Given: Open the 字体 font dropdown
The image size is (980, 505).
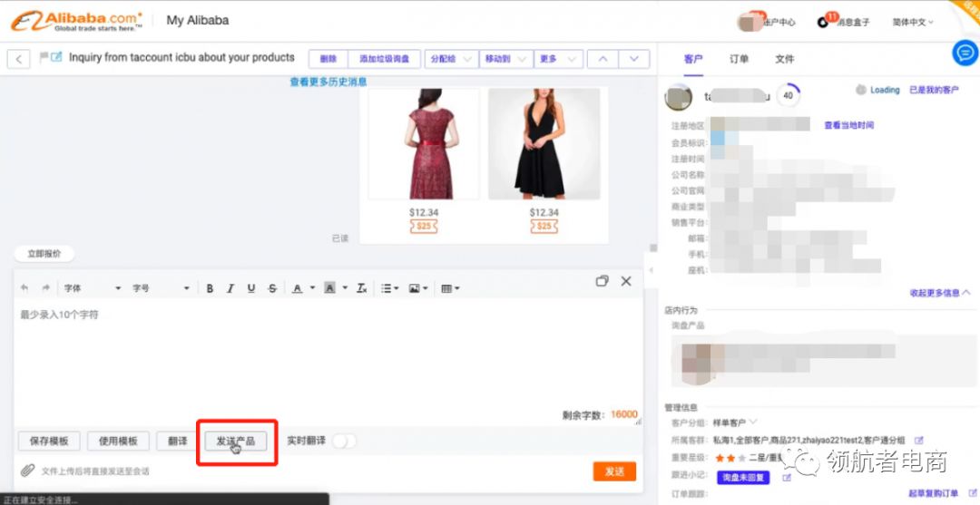Looking at the screenshot, I should pos(92,288).
